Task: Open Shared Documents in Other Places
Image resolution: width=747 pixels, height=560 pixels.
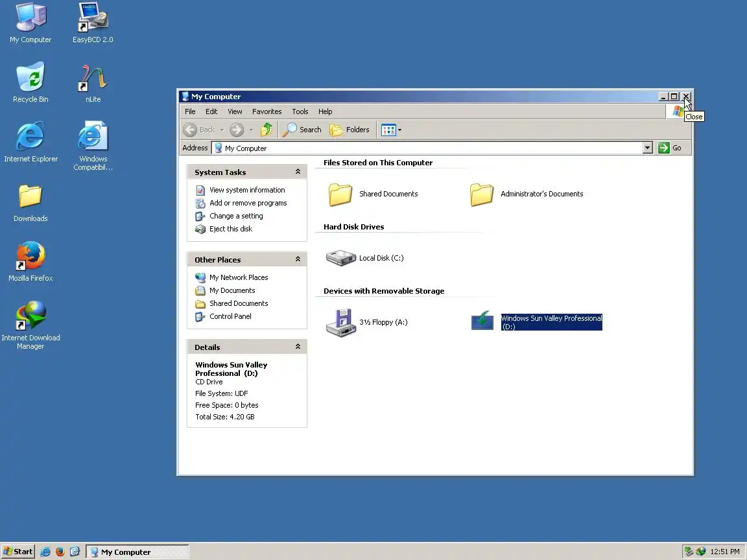Action: 238,303
